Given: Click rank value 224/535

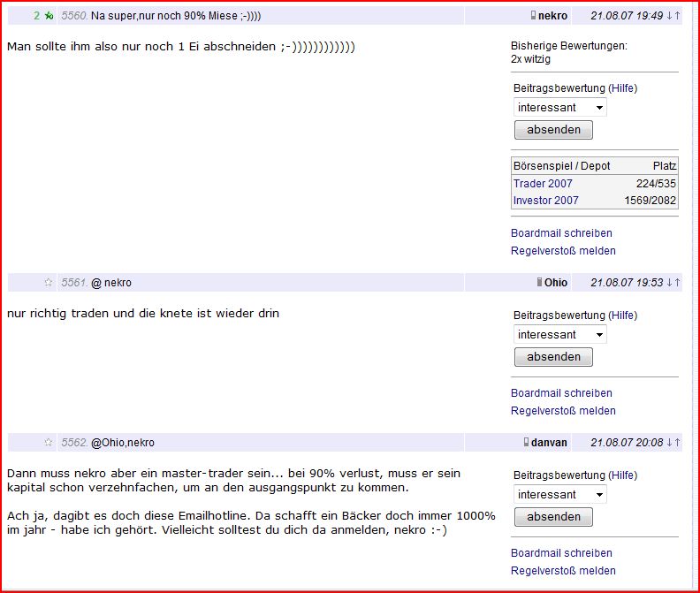Looking at the screenshot, I should (x=656, y=184).
